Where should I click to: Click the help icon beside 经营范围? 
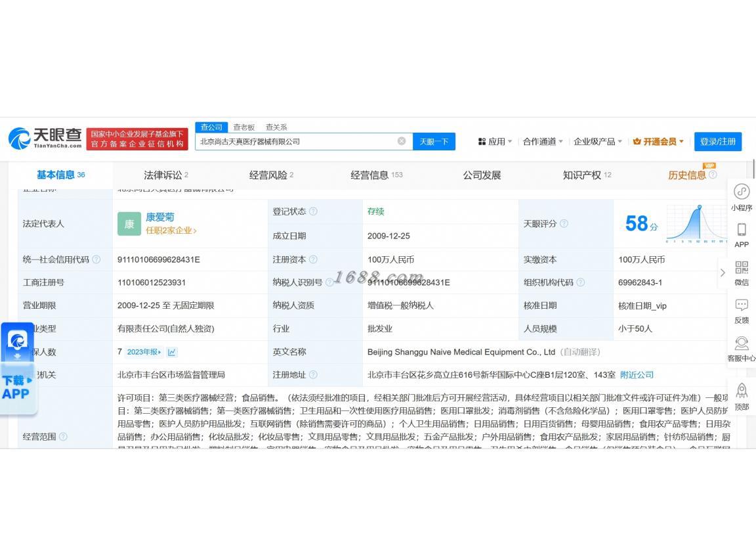pyautogui.click(x=63, y=437)
